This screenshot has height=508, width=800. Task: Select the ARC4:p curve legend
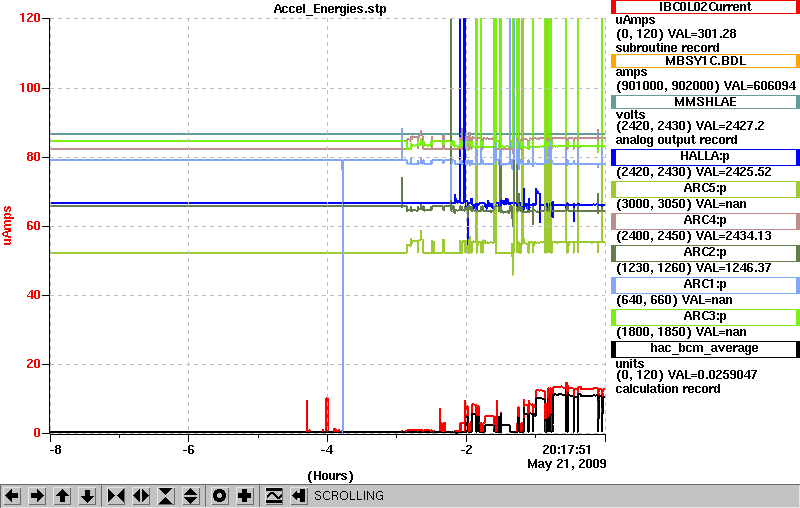[x=705, y=221]
